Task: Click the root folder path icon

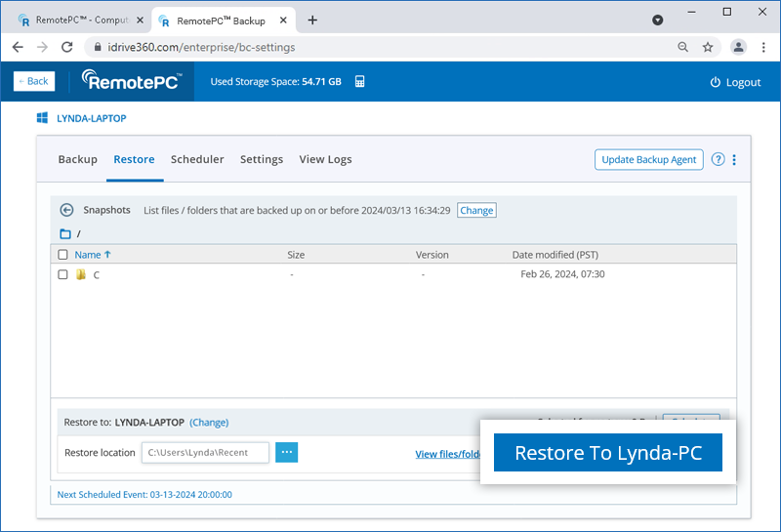Action: click(x=65, y=234)
